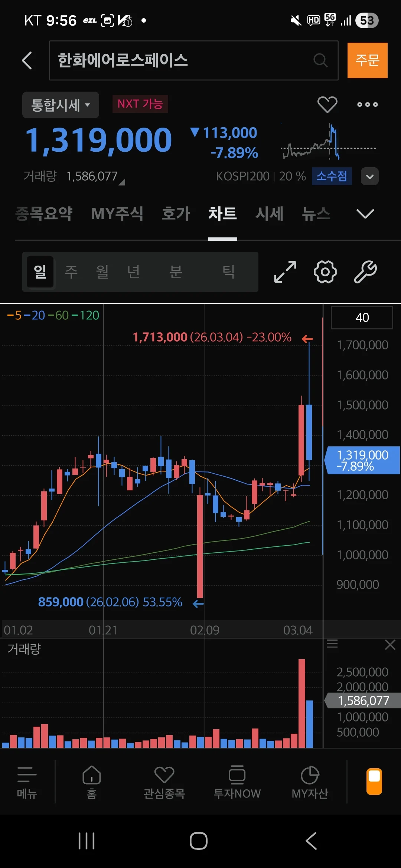Close the volume indicator panel

[x=390, y=645]
